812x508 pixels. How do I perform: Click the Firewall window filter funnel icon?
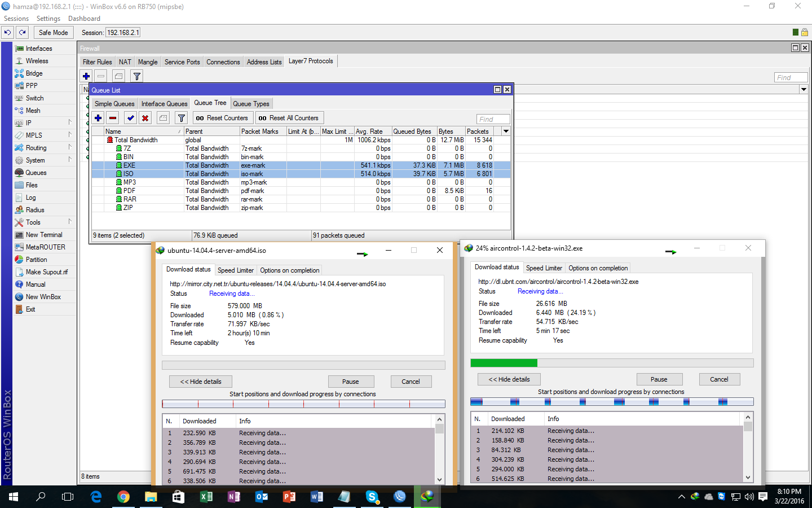[137, 76]
